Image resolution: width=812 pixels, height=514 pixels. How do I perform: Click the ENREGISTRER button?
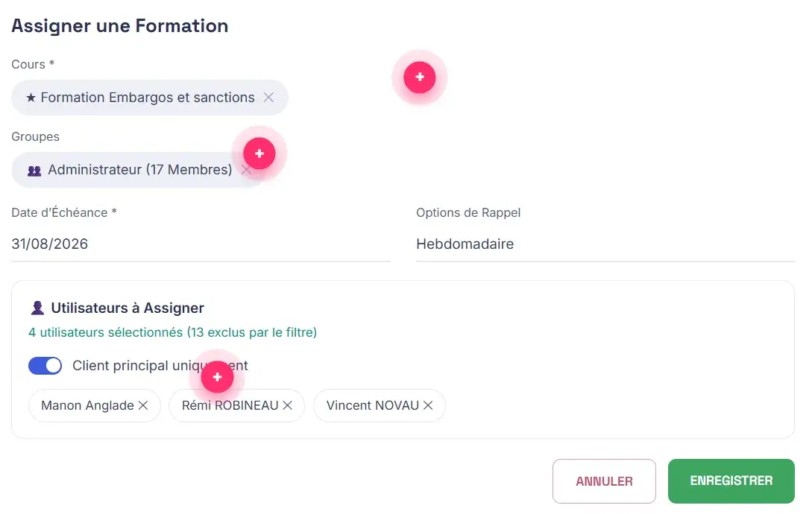coord(731,481)
